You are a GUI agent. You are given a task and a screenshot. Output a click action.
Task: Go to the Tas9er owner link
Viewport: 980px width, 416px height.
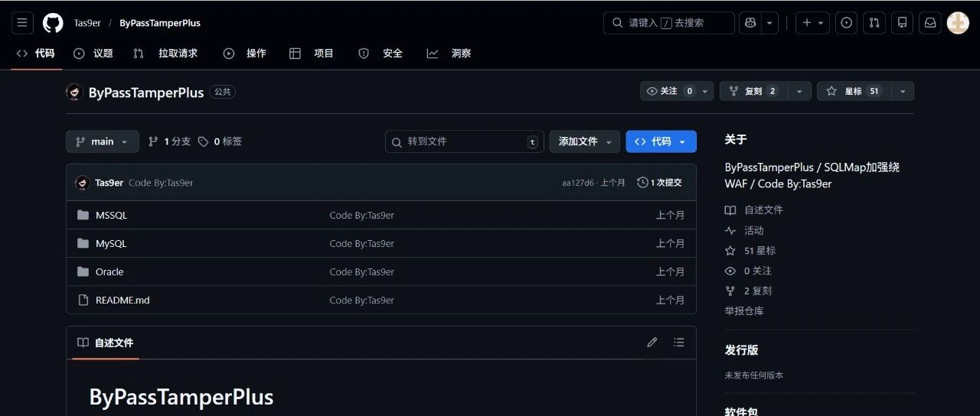tap(87, 23)
